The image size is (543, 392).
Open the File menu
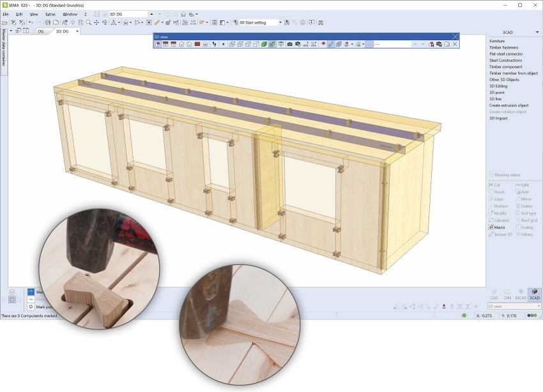[x=6, y=14]
